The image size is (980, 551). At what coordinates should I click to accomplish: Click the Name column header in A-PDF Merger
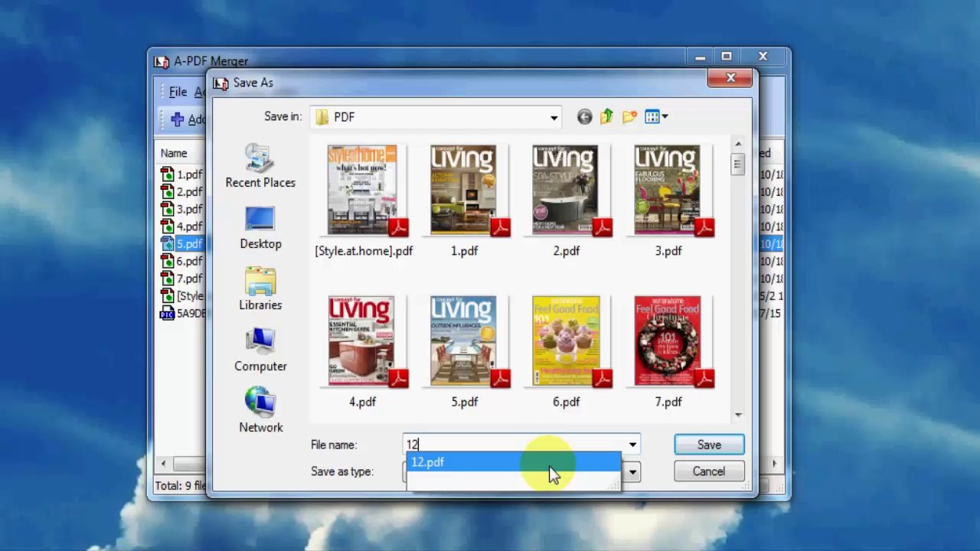[x=174, y=153]
